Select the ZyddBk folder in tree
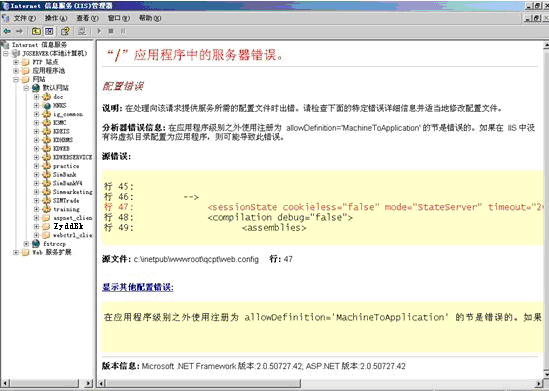This screenshot has height=391, width=549. pyautogui.click(x=68, y=226)
